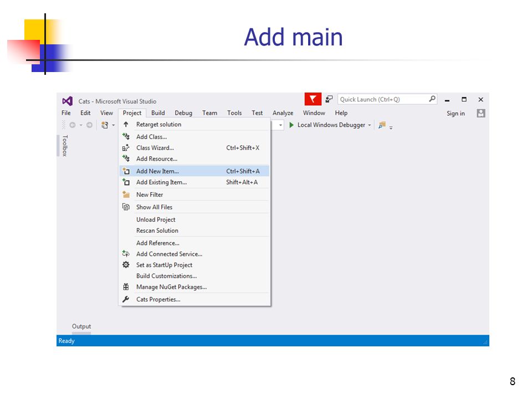The image size is (532, 399).
Task: Click the Cats Properties wrench icon
Action: coord(126,299)
